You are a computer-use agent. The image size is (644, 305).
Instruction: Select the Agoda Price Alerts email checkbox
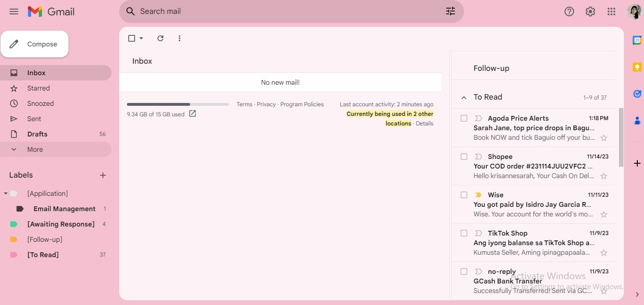pos(463,118)
